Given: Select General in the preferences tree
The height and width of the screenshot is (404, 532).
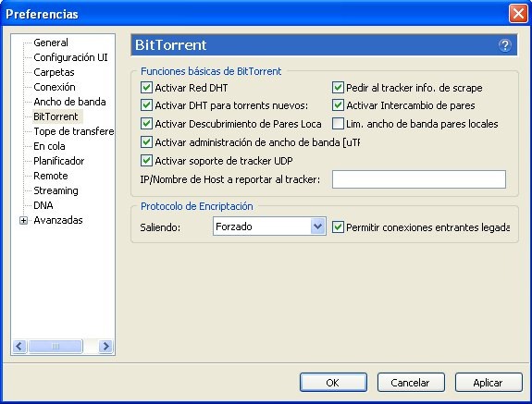Looking at the screenshot, I should click(51, 43).
